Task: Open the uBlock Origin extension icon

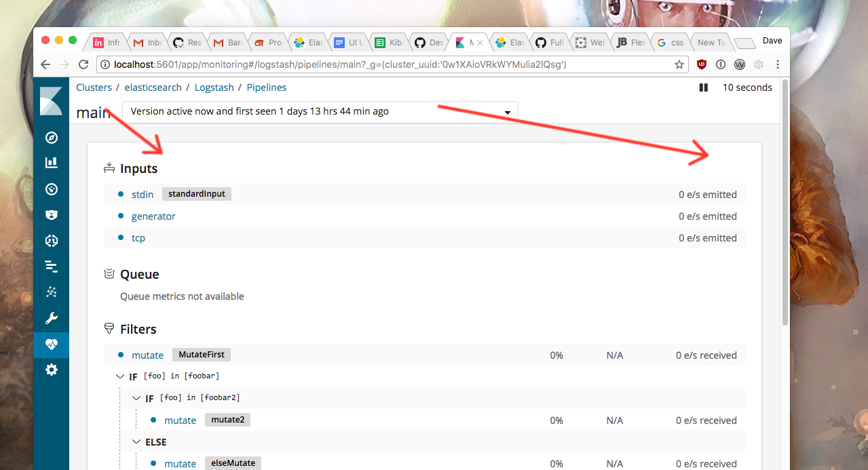Action: (x=702, y=64)
